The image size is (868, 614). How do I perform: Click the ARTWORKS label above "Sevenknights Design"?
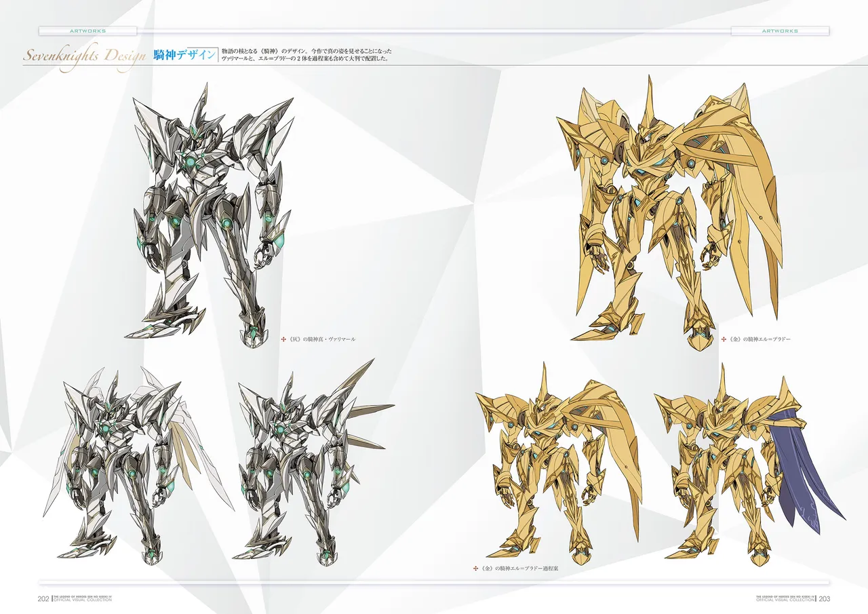[x=87, y=31]
